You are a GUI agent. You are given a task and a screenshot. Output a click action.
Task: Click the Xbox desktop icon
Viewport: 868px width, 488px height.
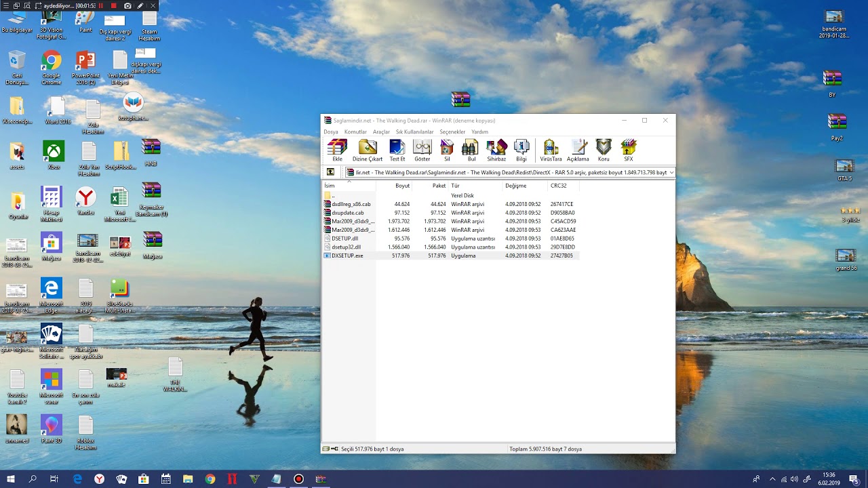pos(54,155)
